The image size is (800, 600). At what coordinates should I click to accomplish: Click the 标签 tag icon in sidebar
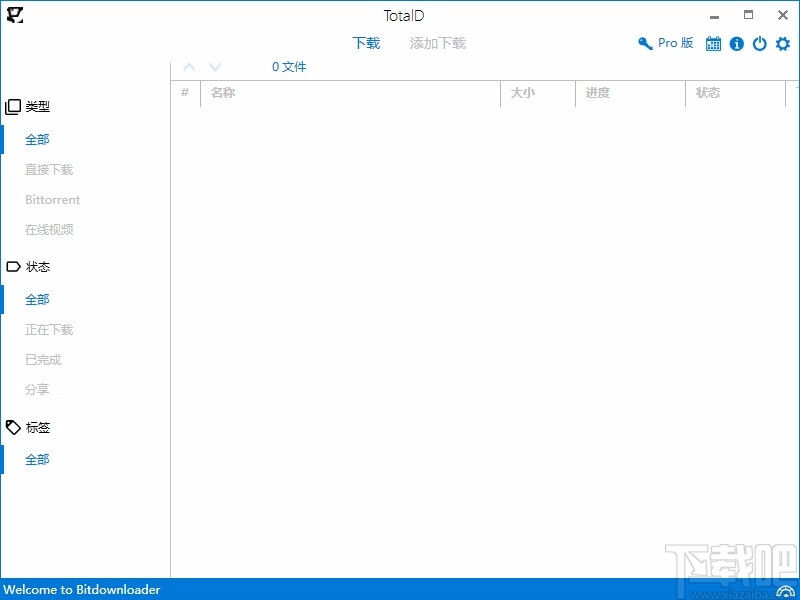point(13,427)
